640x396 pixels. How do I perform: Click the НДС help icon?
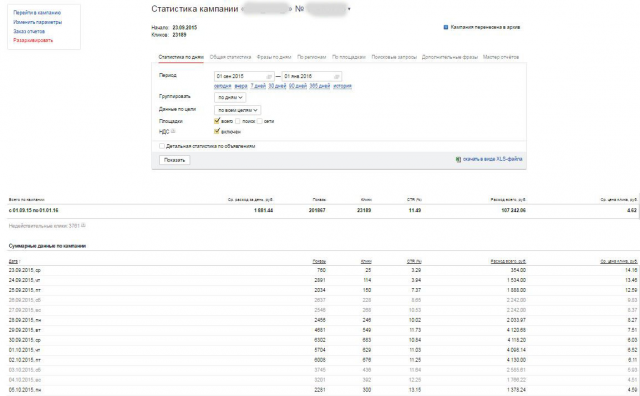click(x=173, y=131)
